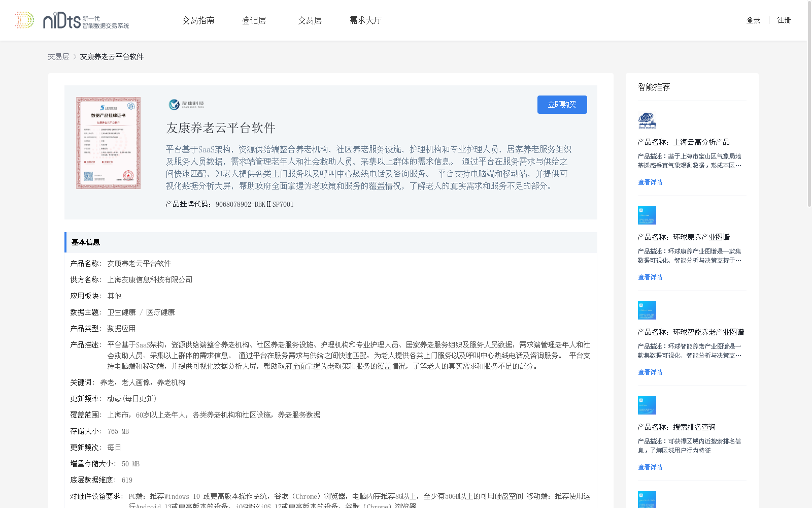Click product title 友康养老云平台软件

[x=221, y=128]
